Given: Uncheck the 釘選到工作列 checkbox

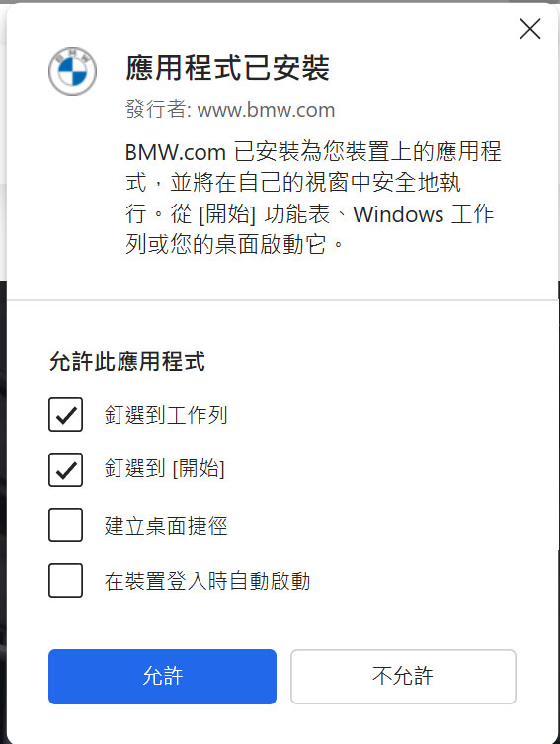Looking at the screenshot, I should tap(65, 415).
